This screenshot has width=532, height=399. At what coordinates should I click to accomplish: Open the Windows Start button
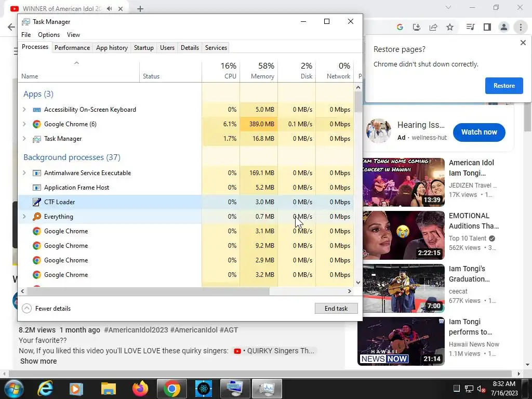(x=14, y=389)
